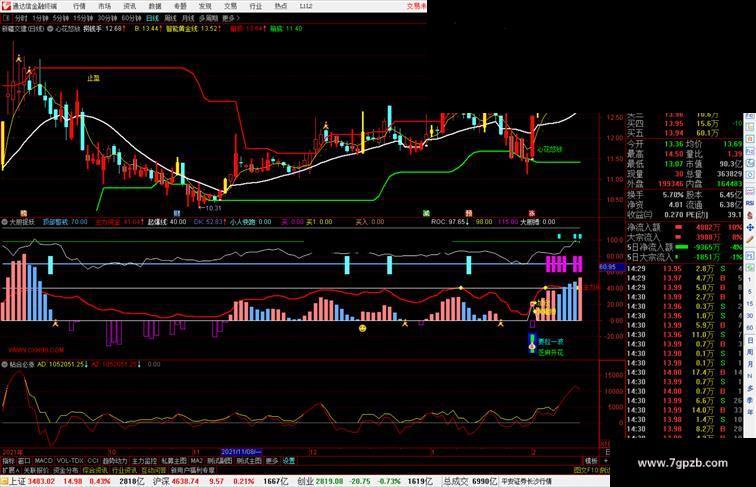Viewport: 756px width, 487px height.
Task: Expand the 扩展 panel toggle
Action: click(11, 470)
